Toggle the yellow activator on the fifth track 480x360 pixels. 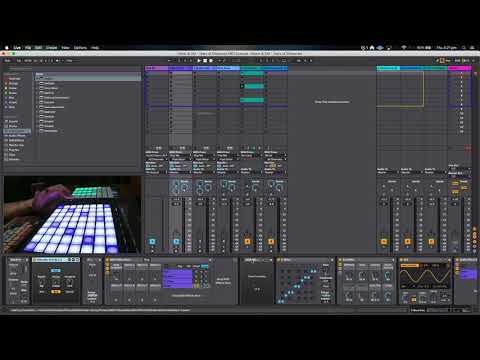point(247,241)
